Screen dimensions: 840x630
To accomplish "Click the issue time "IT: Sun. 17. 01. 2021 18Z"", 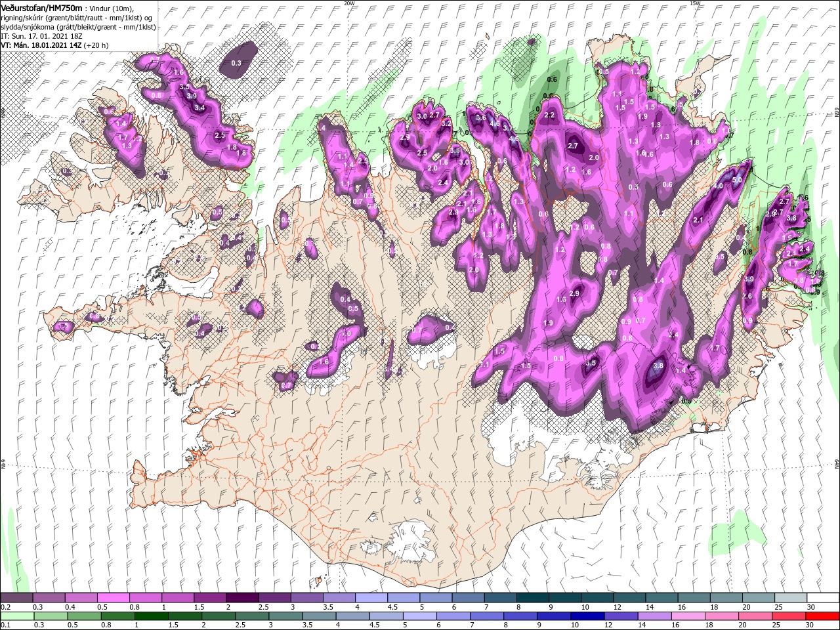I will click(41, 35).
